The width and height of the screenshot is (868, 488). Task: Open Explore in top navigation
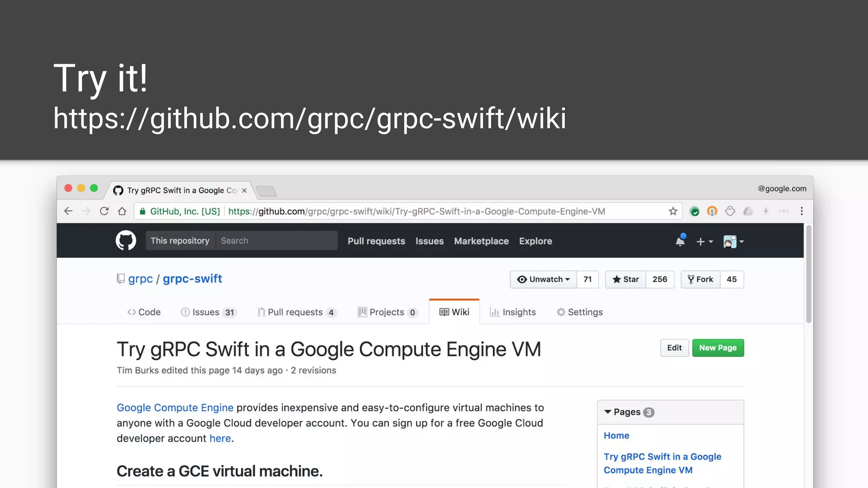(535, 241)
